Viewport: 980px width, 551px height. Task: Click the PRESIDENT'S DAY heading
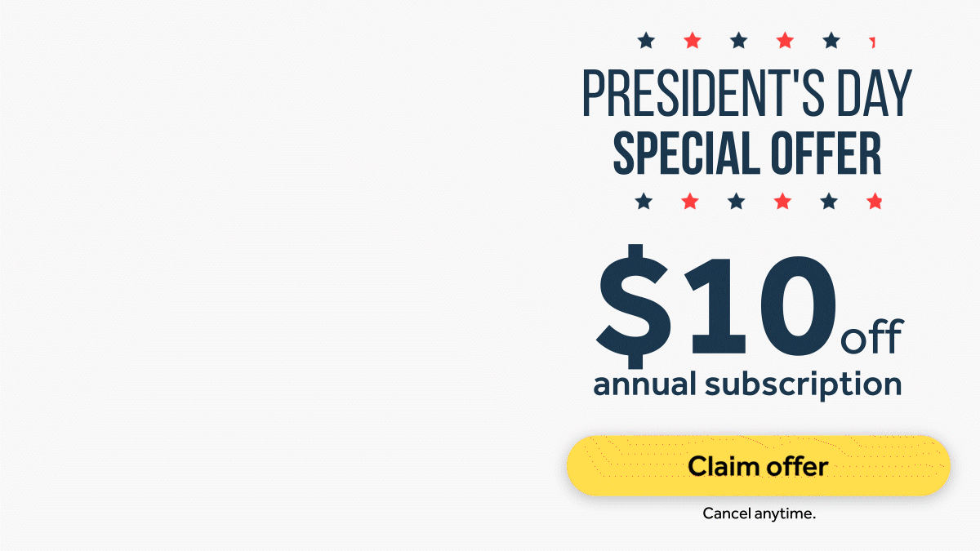pos(746,95)
